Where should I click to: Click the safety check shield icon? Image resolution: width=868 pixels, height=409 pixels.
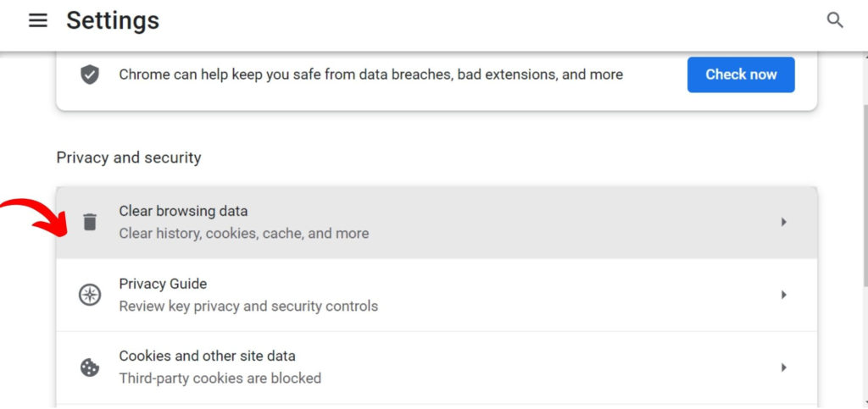pyautogui.click(x=90, y=75)
